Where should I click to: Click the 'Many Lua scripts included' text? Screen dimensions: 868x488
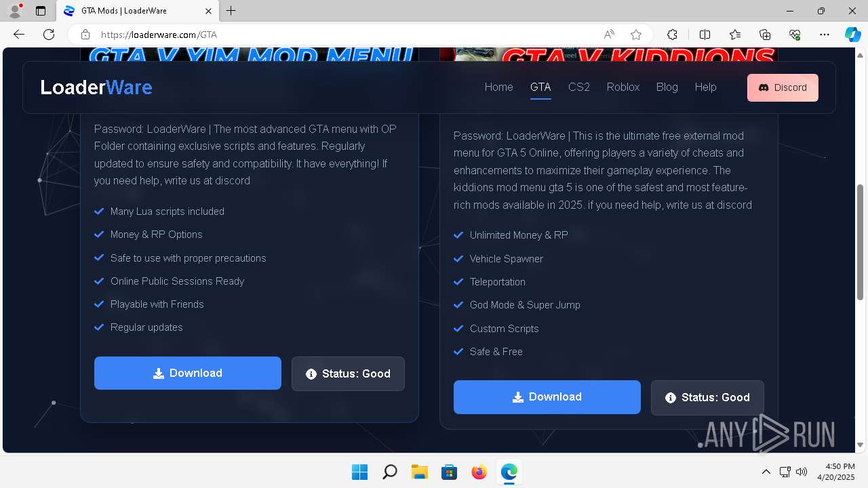click(167, 211)
